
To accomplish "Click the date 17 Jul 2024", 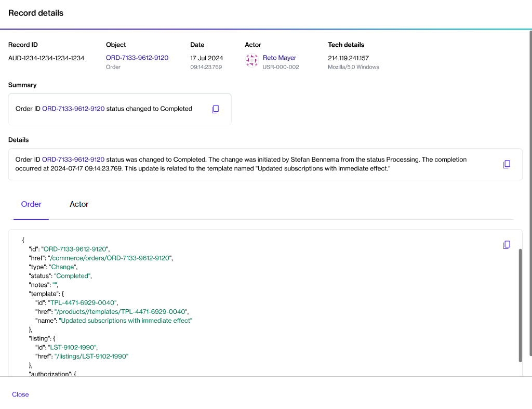I will (207, 58).
